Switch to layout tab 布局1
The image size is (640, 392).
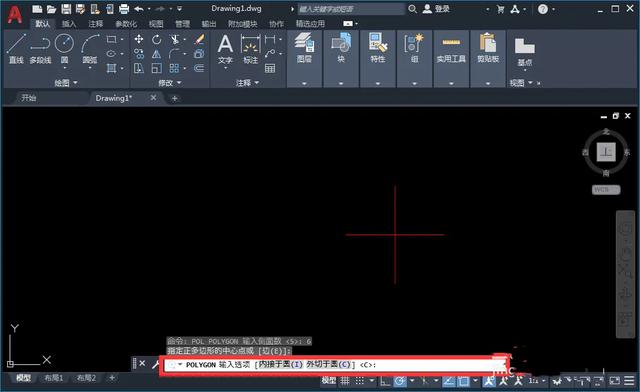tap(54, 378)
